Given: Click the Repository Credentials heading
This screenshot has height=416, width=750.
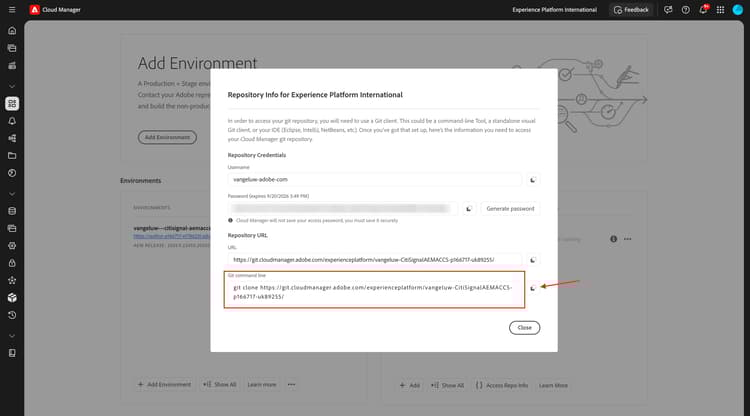Looking at the screenshot, I should [x=257, y=155].
